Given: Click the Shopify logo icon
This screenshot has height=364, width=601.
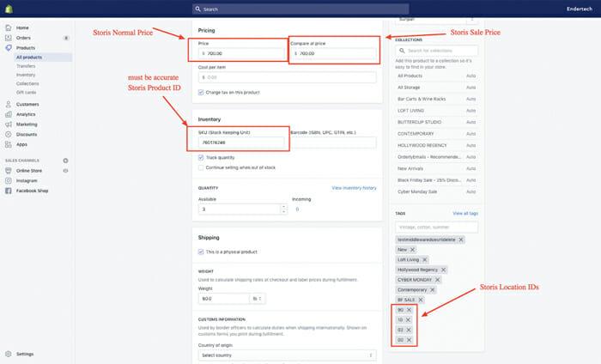Looking at the screenshot, I should pyautogui.click(x=9, y=9).
